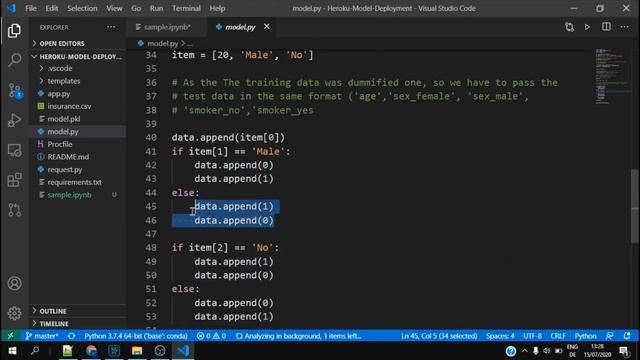Open app.py in the explorer
Image resolution: width=640 pixels, height=360 pixels.
pos(78,93)
